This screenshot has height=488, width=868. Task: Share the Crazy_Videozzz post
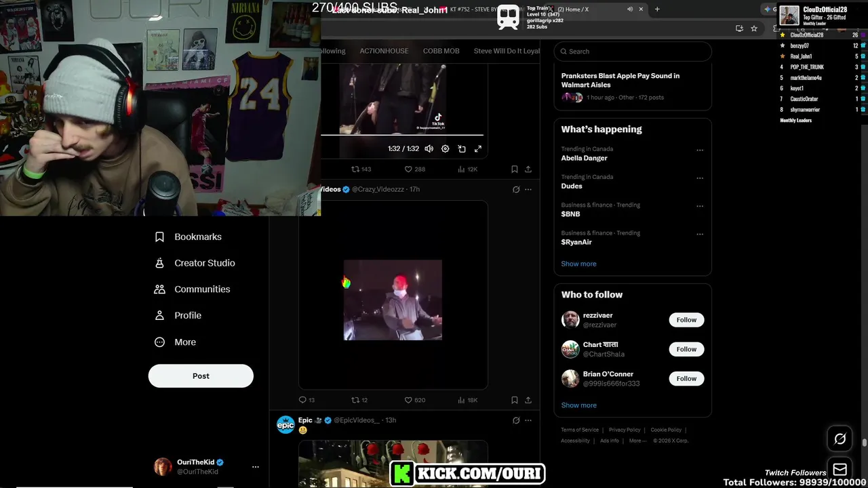(x=528, y=400)
